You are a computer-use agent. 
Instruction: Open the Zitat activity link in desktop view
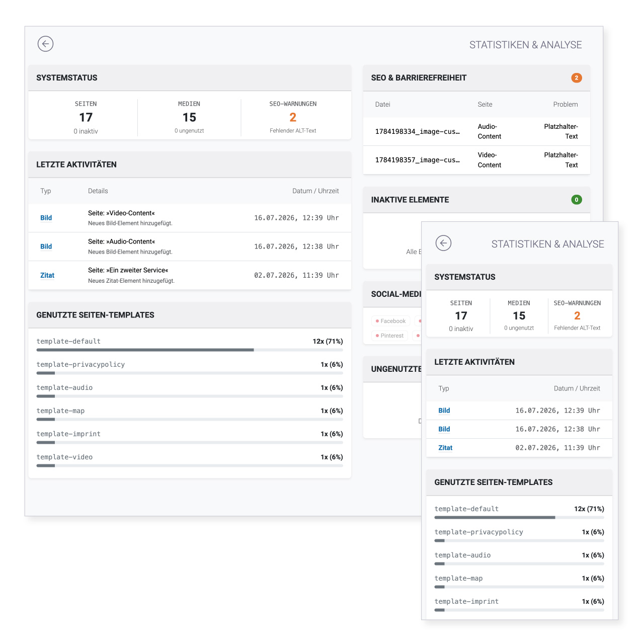point(47,275)
